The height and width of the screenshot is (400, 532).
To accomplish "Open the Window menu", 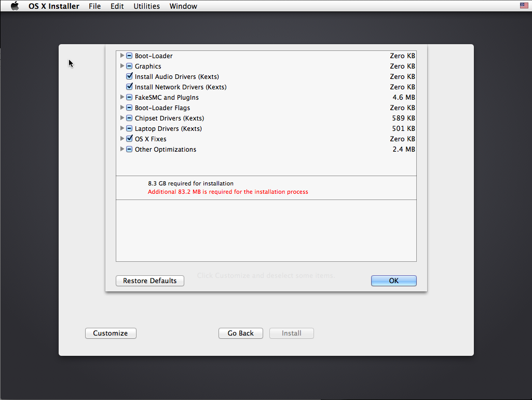I will [183, 6].
